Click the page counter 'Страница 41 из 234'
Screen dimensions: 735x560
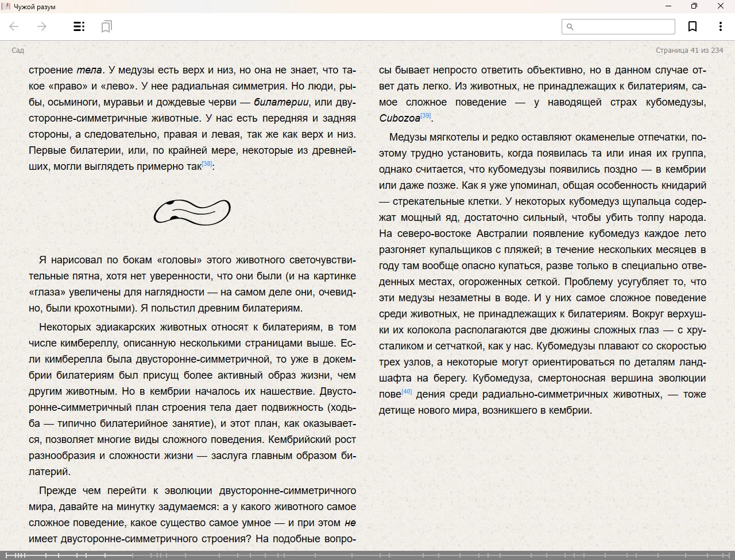coord(689,50)
